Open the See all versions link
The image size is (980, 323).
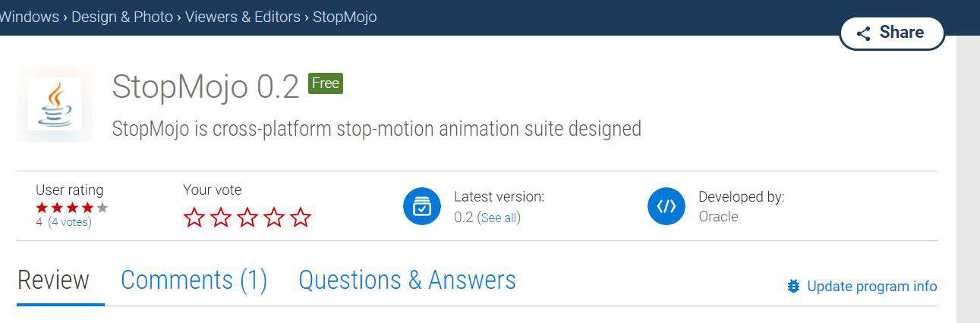pyautogui.click(x=499, y=218)
